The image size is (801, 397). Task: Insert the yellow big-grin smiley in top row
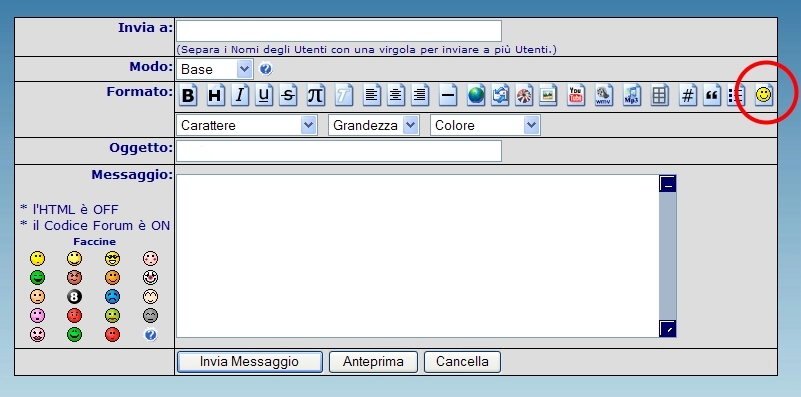(x=75, y=259)
